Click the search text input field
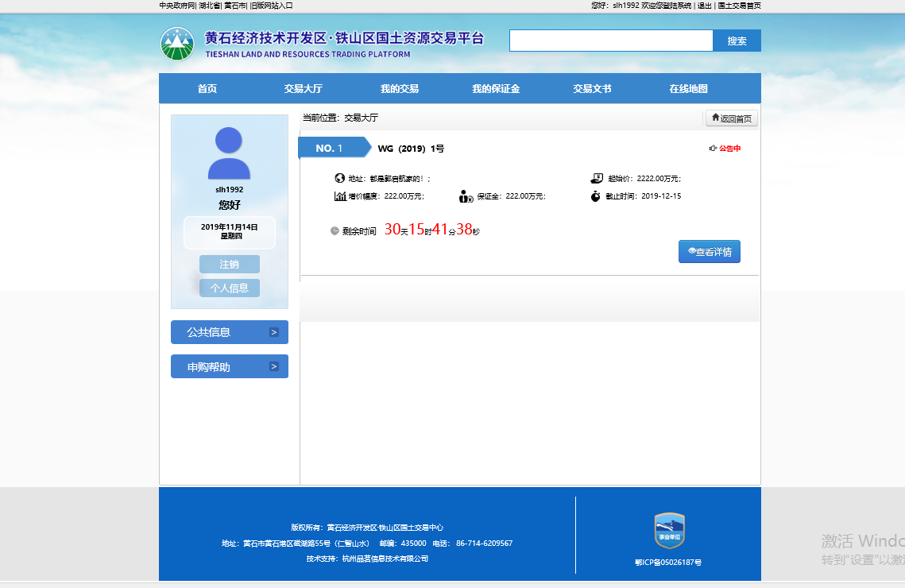This screenshot has width=905, height=588. 610,41
